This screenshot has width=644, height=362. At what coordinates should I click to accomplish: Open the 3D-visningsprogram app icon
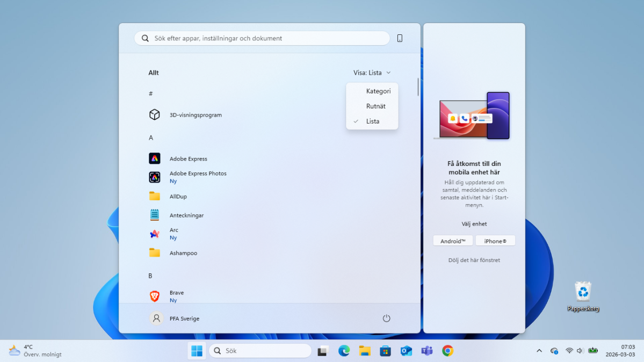[x=155, y=115]
